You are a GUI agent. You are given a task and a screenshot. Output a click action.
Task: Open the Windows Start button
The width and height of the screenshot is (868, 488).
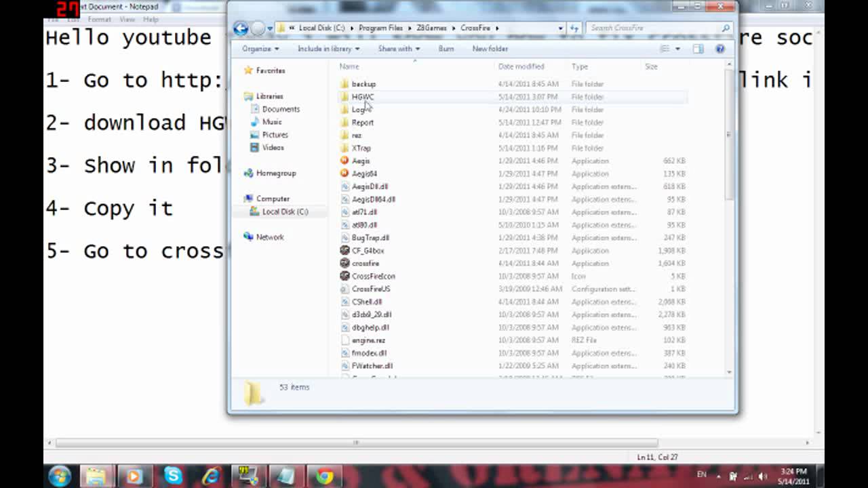(x=60, y=476)
